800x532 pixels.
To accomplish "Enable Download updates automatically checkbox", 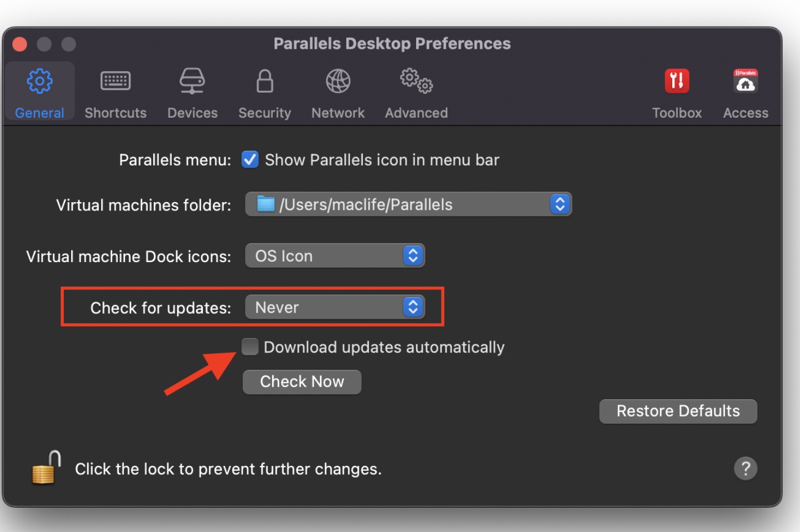I will coord(250,347).
